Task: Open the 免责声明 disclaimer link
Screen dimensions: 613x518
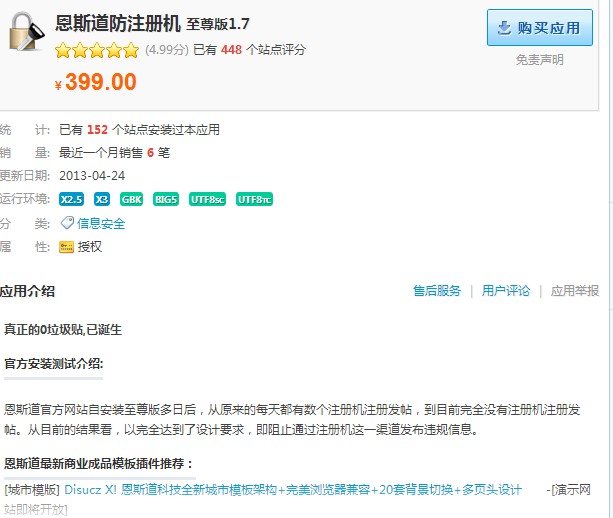Action: (539, 60)
